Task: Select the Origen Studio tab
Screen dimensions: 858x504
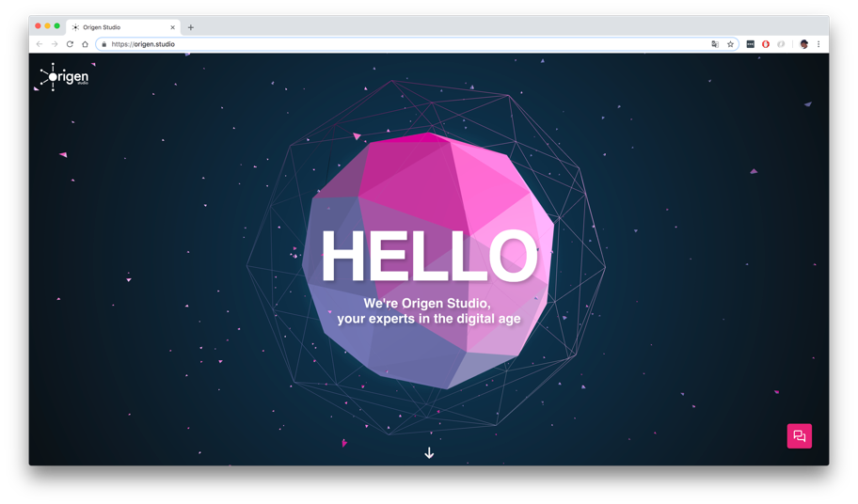Action: tap(123, 27)
